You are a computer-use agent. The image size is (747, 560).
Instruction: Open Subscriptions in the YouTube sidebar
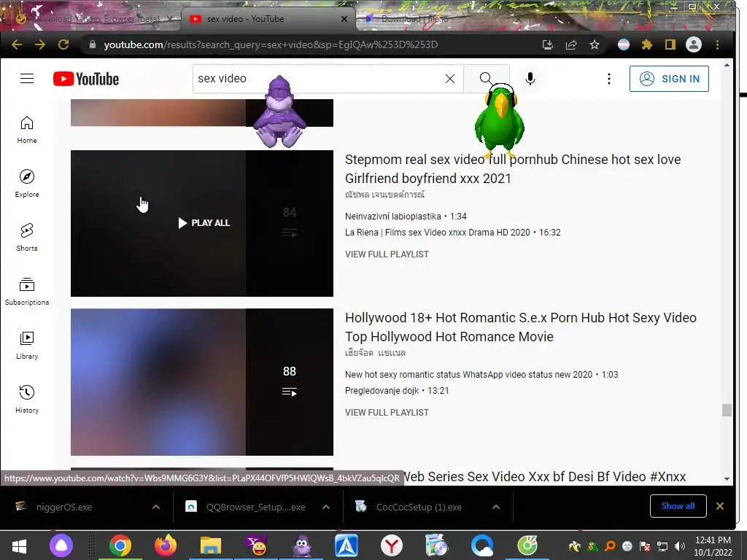pos(27,292)
